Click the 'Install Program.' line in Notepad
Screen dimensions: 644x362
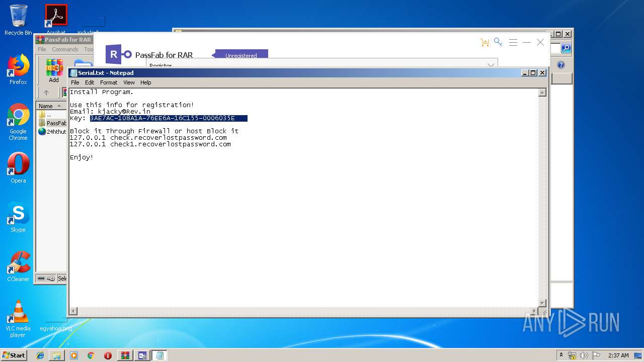(x=102, y=92)
